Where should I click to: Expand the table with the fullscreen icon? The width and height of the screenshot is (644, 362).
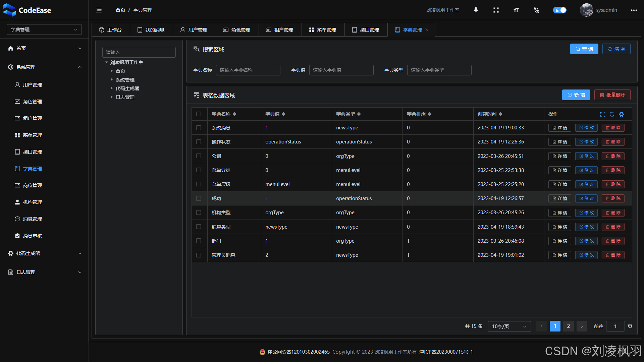point(602,114)
